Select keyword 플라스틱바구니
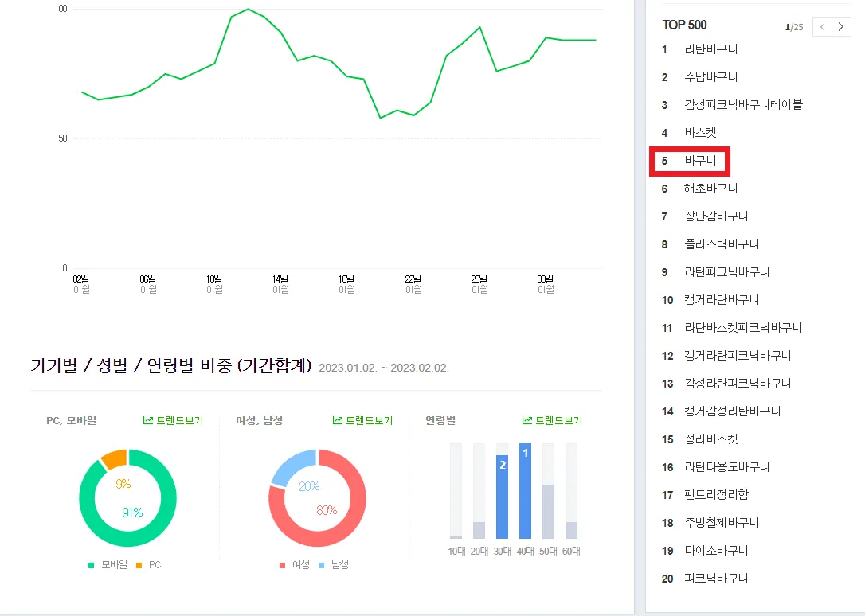This screenshot has width=865, height=616. click(x=722, y=244)
